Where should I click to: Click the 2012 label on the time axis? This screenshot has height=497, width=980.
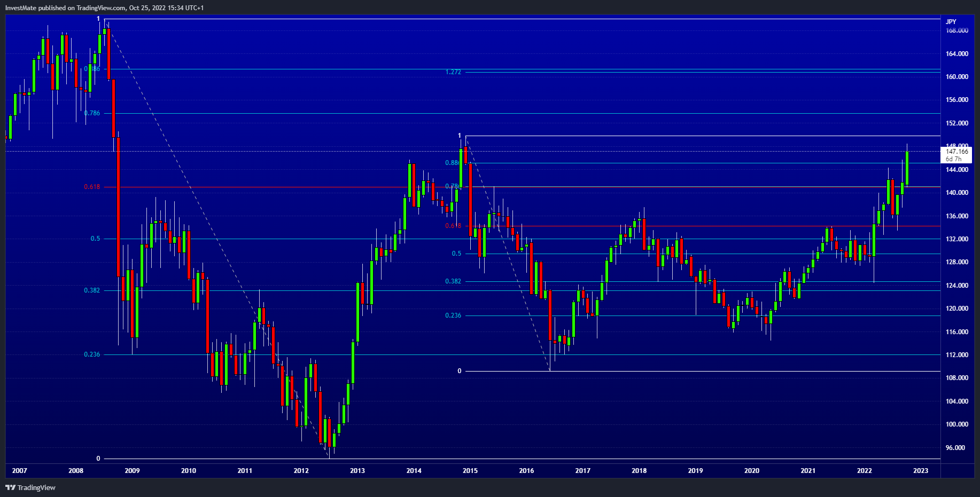(301, 471)
